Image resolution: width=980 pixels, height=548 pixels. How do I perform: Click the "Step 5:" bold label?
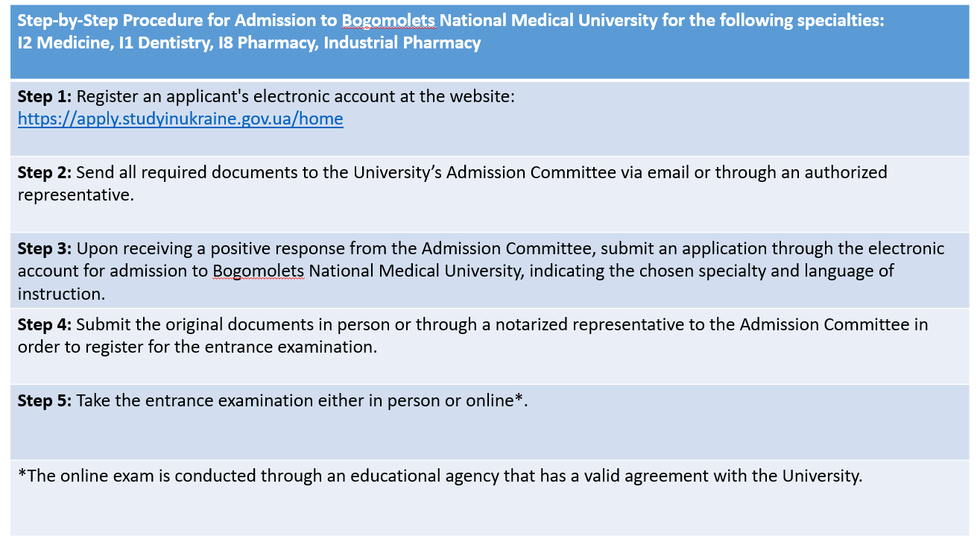coord(45,400)
